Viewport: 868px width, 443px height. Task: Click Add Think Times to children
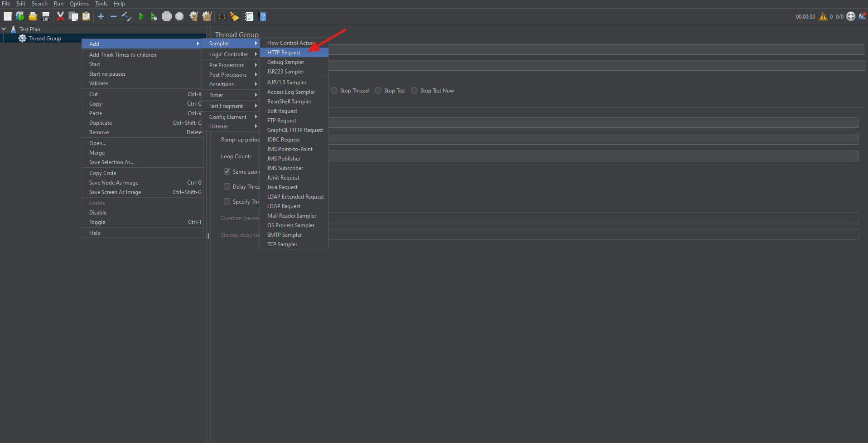(122, 54)
